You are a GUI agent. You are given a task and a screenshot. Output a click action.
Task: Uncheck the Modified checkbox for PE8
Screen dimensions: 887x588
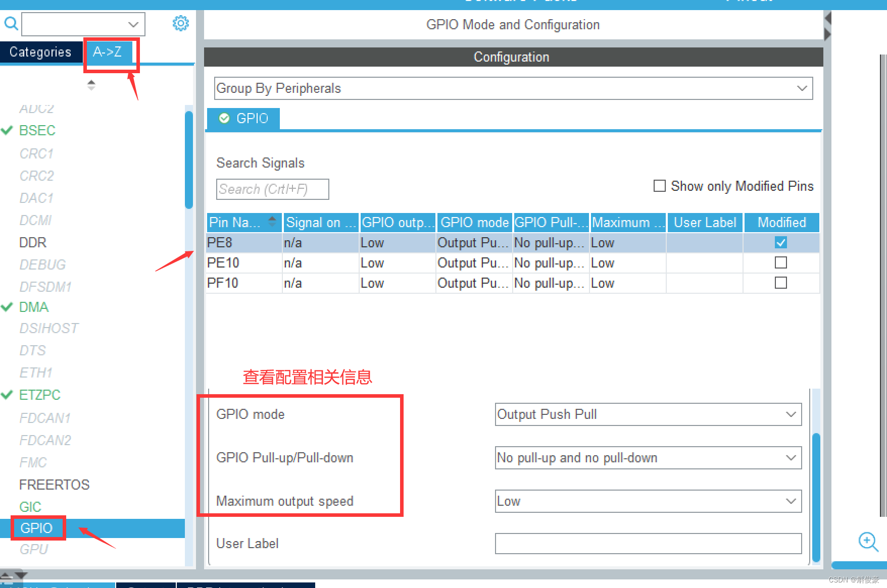point(781,242)
